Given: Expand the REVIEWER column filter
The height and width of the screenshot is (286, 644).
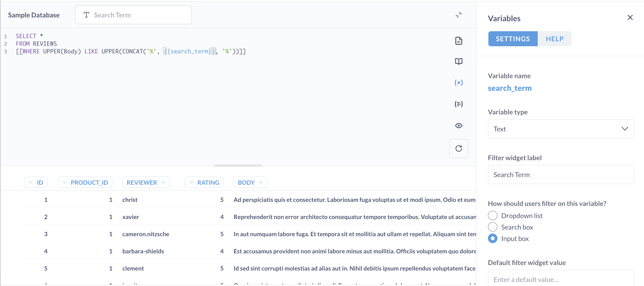Looking at the screenshot, I should pos(164,182).
